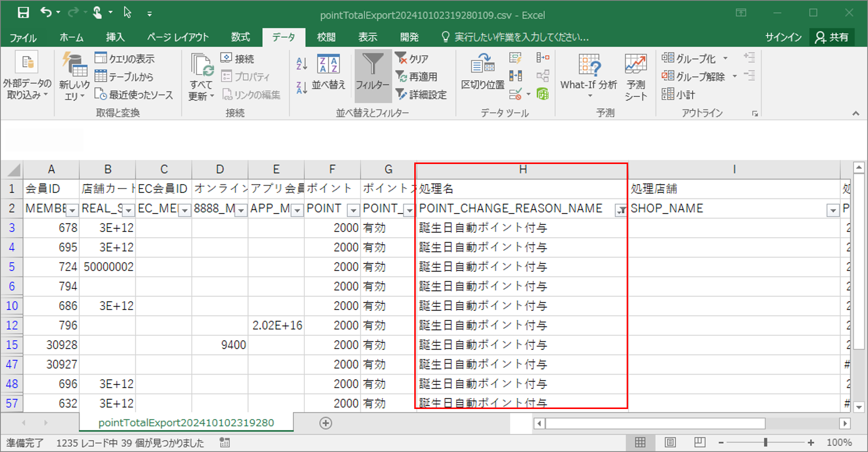The image size is (868, 452).
Task: Switch to the ホーム ribbon tab
Action: click(x=71, y=37)
